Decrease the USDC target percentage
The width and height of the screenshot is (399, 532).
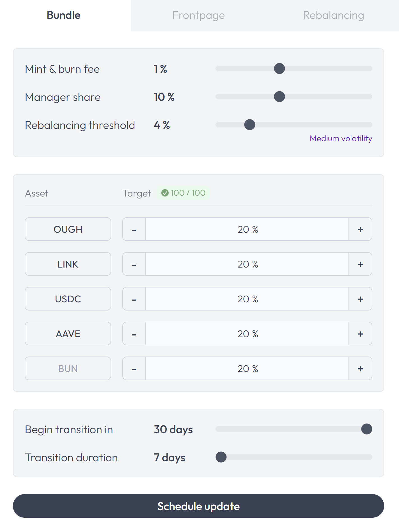click(x=134, y=299)
